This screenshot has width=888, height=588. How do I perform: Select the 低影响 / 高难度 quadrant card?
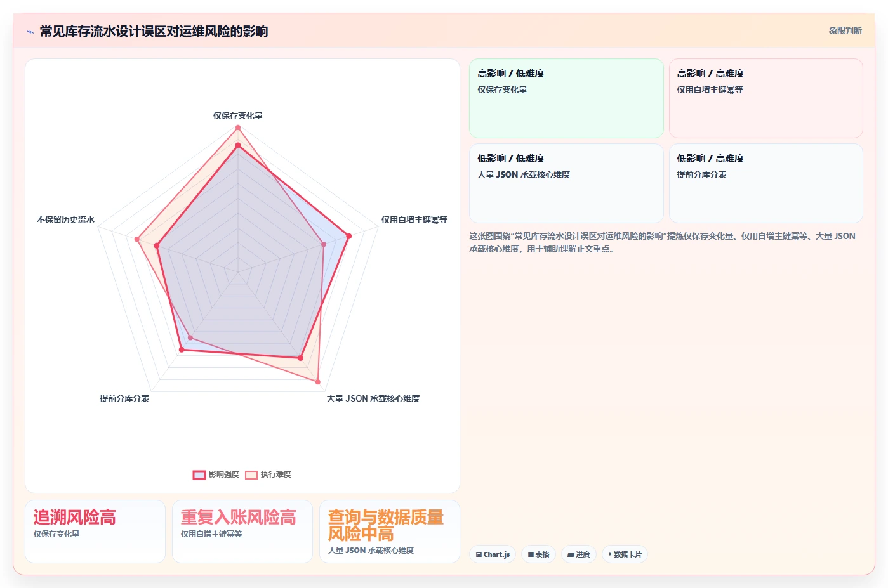765,183
